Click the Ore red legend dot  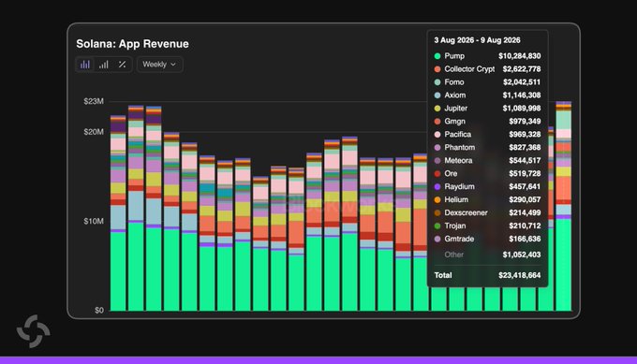coord(437,174)
